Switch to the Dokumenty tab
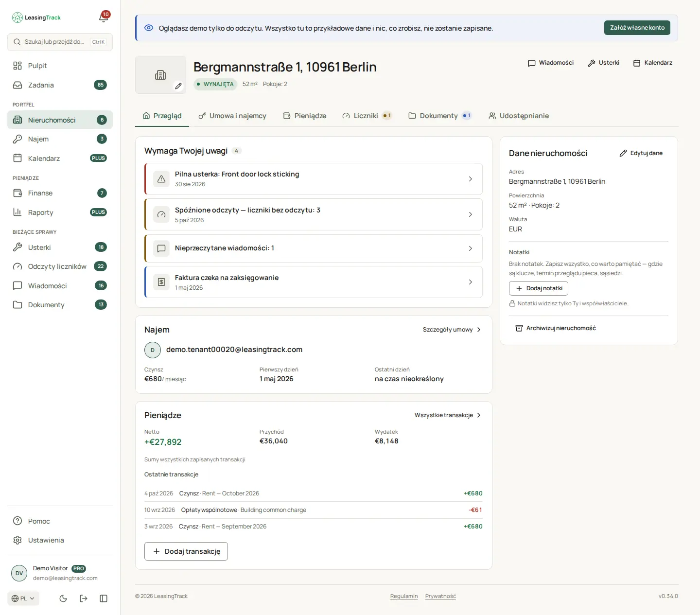The height and width of the screenshot is (615, 700). pyautogui.click(x=440, y=116)
